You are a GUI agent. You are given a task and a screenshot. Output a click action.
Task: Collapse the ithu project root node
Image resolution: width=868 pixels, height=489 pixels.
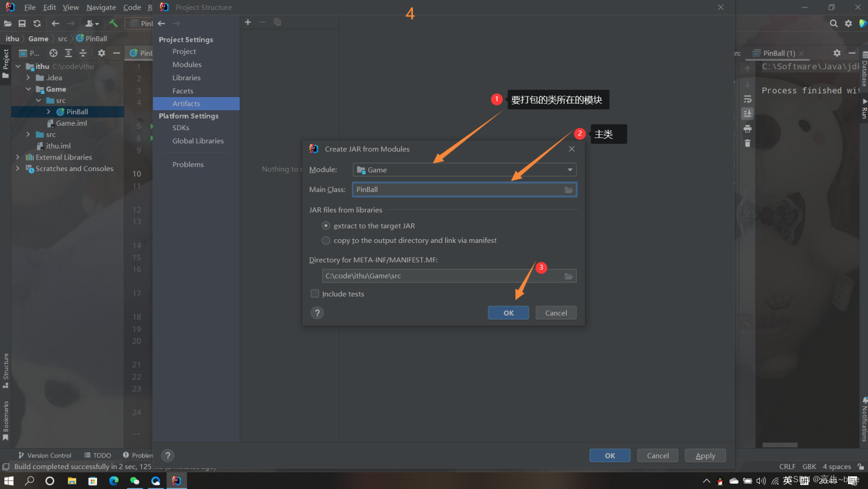[18, 67]
